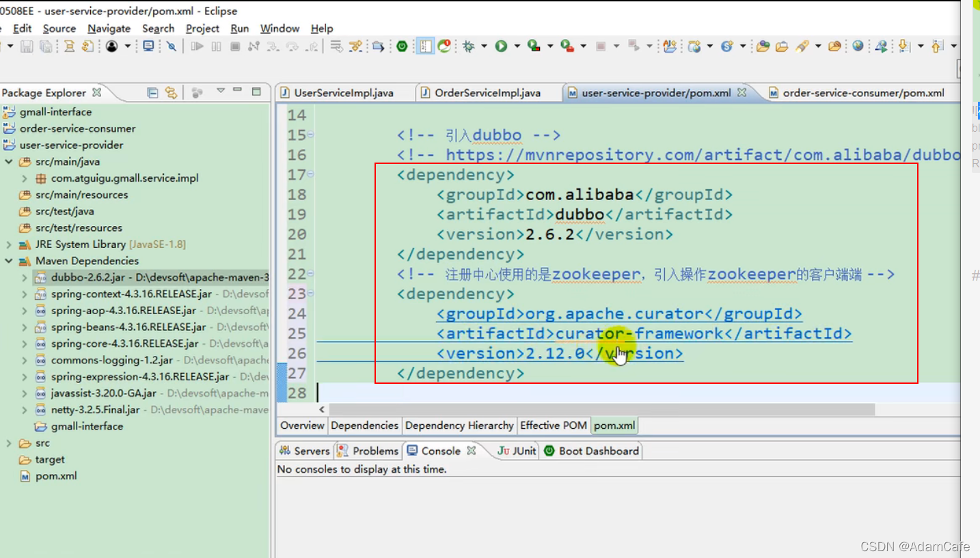
Task: Click the green Spring Boot power icon
Action: pos(402,46)
